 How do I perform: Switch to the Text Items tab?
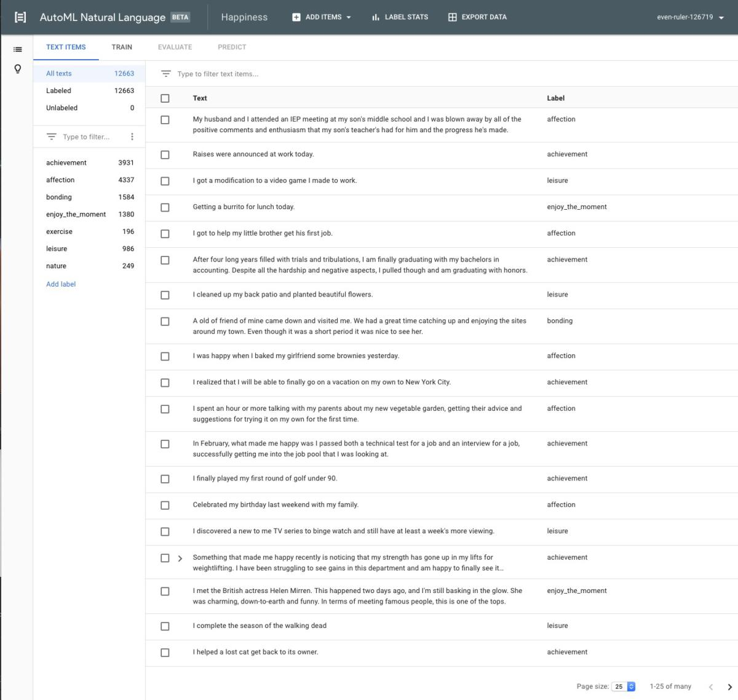pos(66,47)
